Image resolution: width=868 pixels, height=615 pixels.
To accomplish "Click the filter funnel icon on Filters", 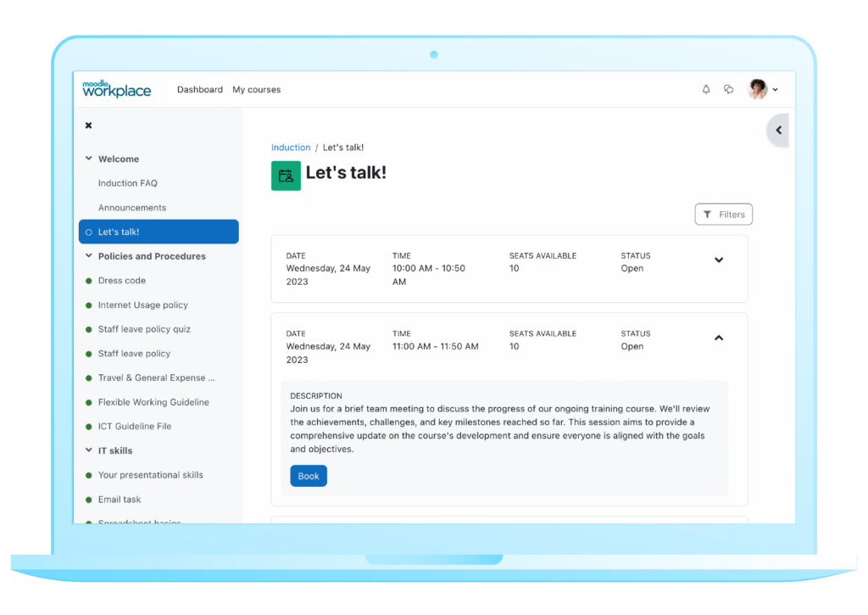I will click(708, 214).
